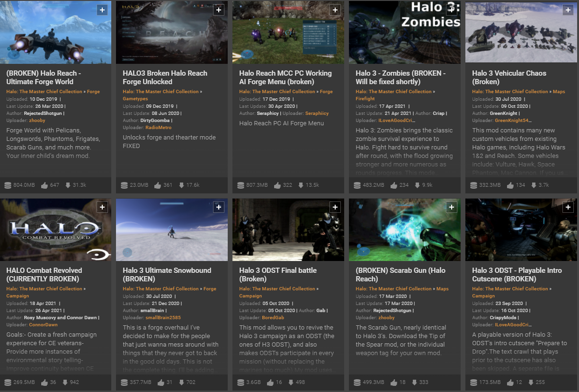
Task: Open uploader RadioMetro profile
Action: point(159,128)
